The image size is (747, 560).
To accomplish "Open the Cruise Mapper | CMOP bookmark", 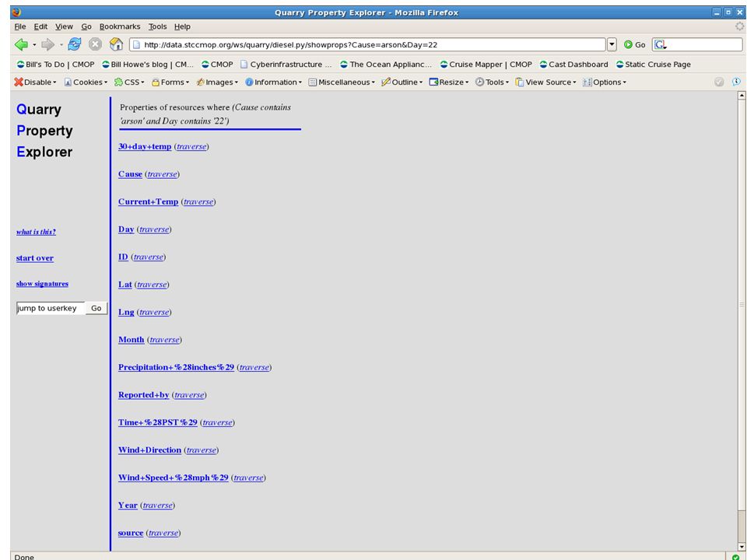I will pos(486,65).
